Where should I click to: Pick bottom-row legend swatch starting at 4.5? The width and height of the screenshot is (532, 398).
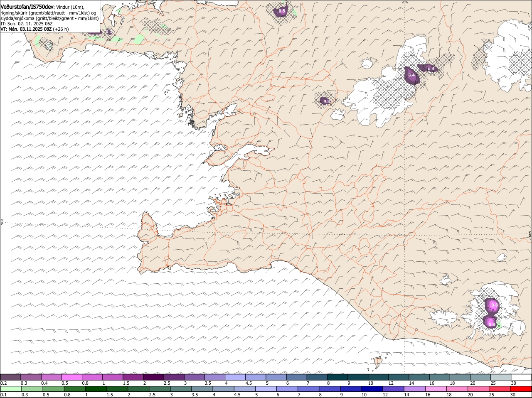244,389
